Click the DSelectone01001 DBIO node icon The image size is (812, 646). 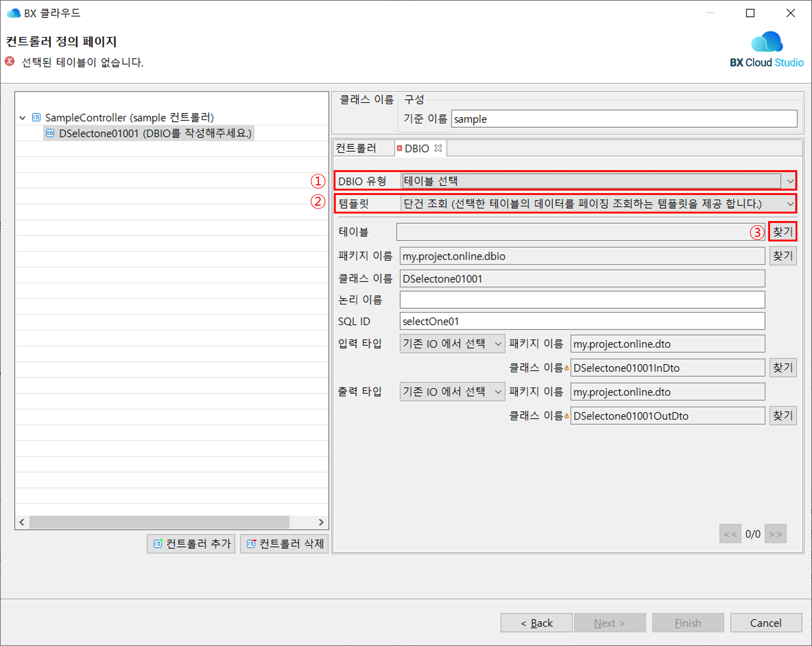coord(50,133)
